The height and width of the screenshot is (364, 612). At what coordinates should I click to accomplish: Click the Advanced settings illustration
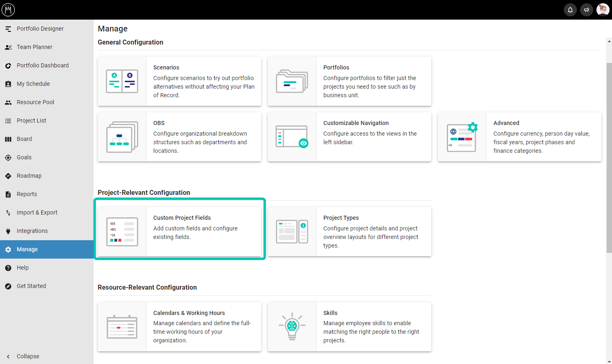tap(462, 137)
